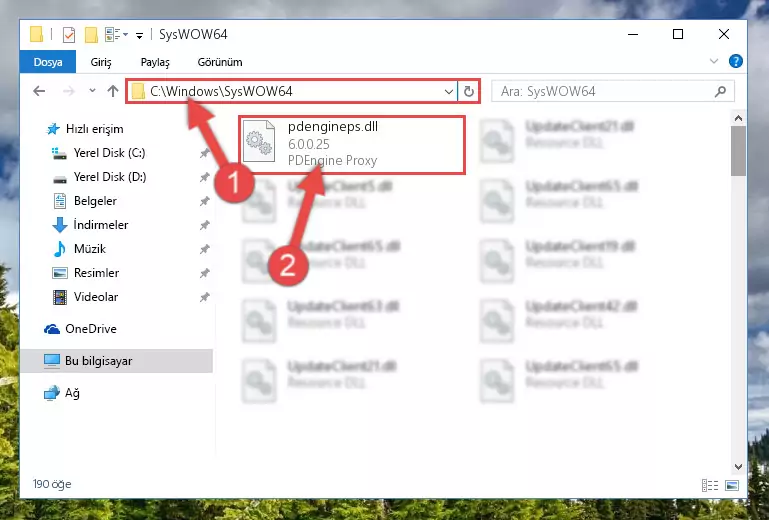
Task: Go up one folder level with the up arrow
Action: point(113,91)
